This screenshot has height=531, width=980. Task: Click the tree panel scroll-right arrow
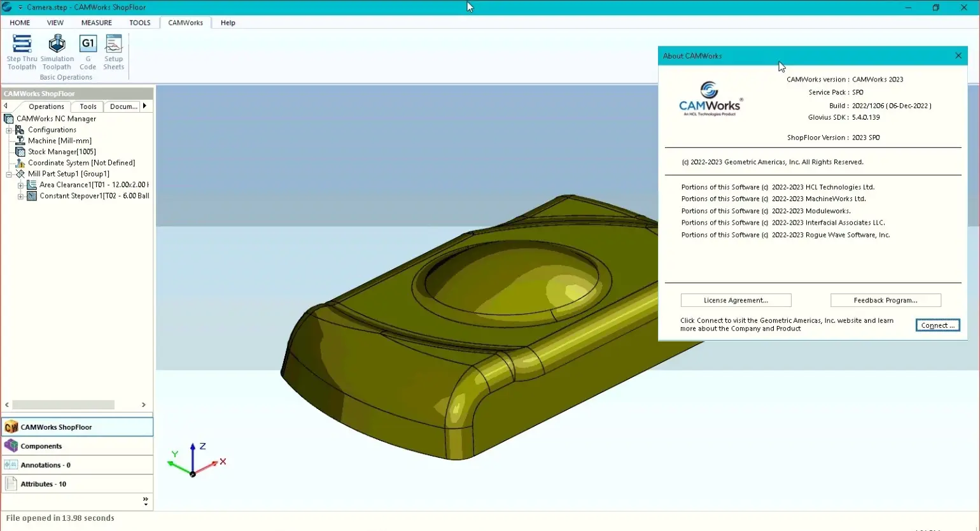tap(144, 405)
